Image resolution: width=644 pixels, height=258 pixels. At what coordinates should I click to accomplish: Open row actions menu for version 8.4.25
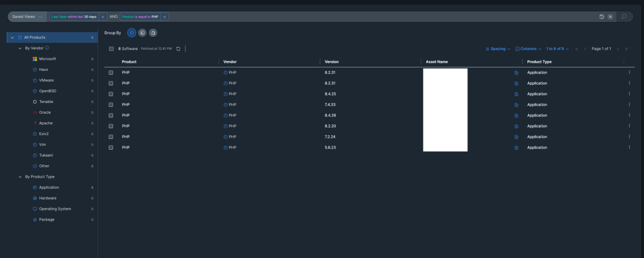tap(629, 94)
